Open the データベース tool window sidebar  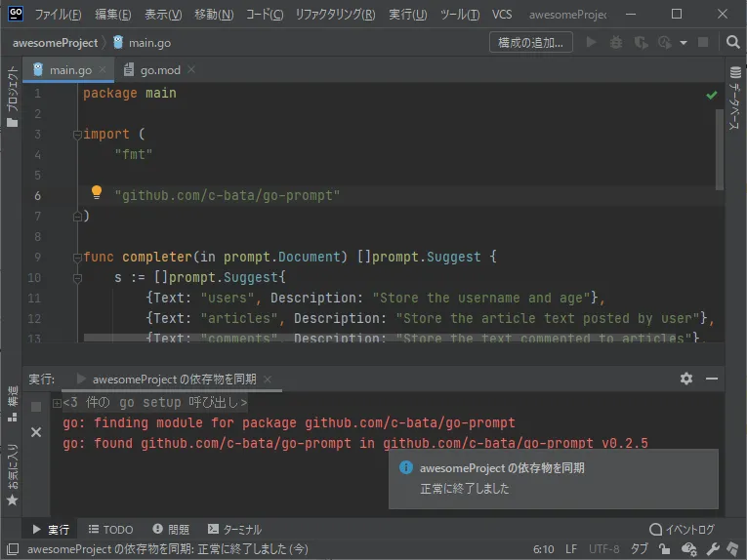click(x=735, y=98)
